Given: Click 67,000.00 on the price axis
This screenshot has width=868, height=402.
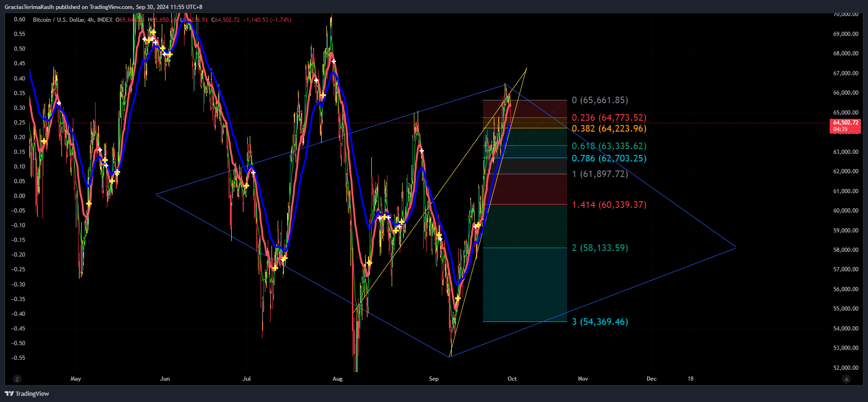Looking at the screenshot, I should click(x=846, y=73).
